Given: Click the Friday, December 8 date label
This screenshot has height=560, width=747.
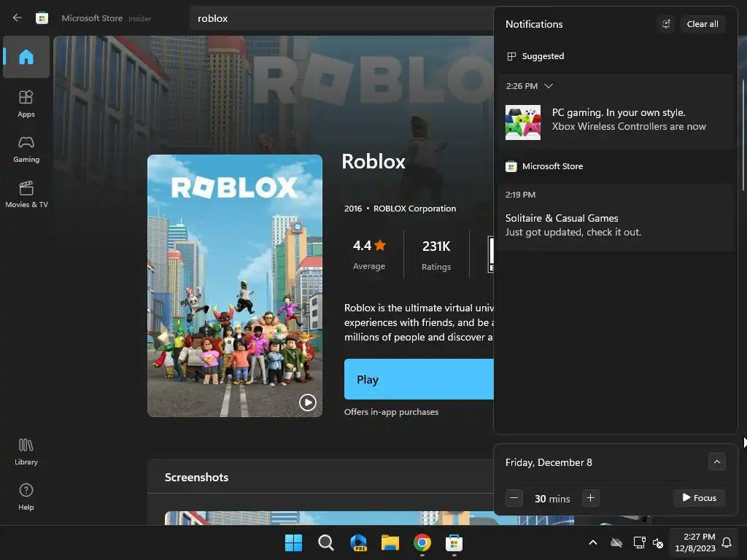Looking at the screenshot, I should coord(549,462).
